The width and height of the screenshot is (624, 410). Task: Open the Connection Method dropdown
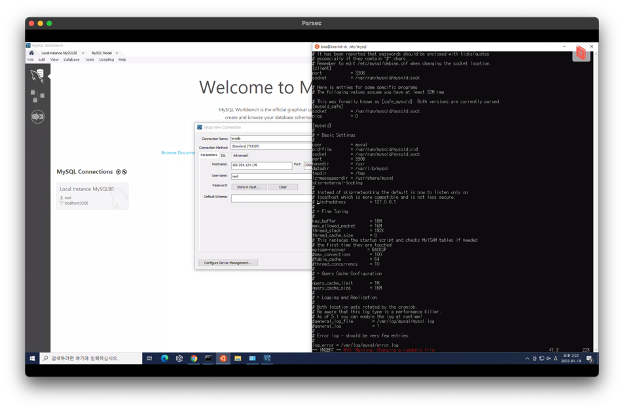[271, 146]
